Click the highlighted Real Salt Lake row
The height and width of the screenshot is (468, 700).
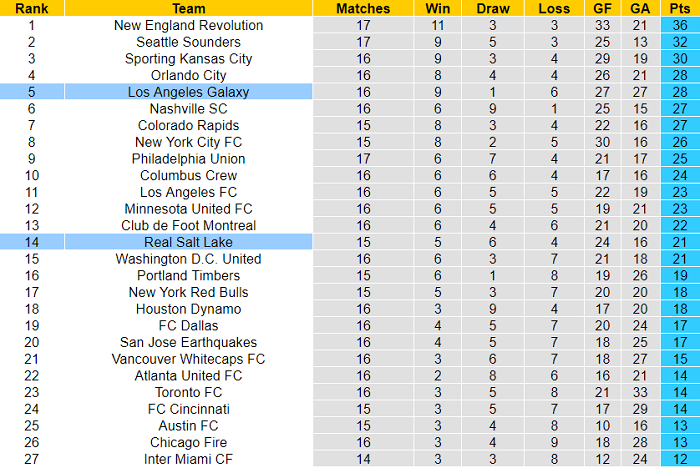tap(189, 242)
